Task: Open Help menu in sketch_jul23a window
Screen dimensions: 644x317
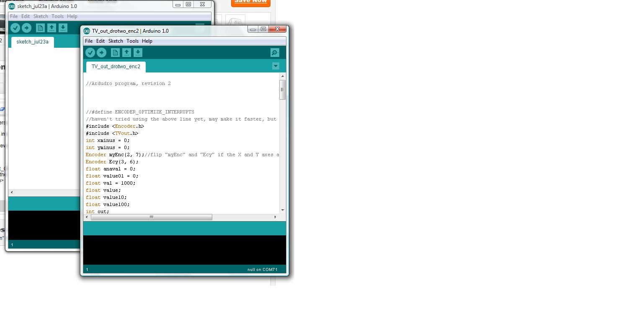Action: tap(72, 16)
